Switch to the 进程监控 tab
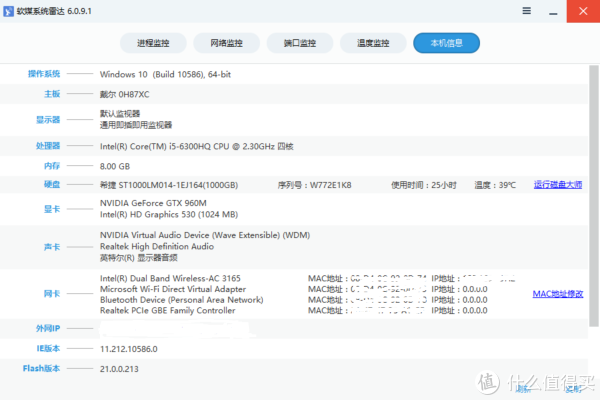The image size is (600, 400). [153, 43]
